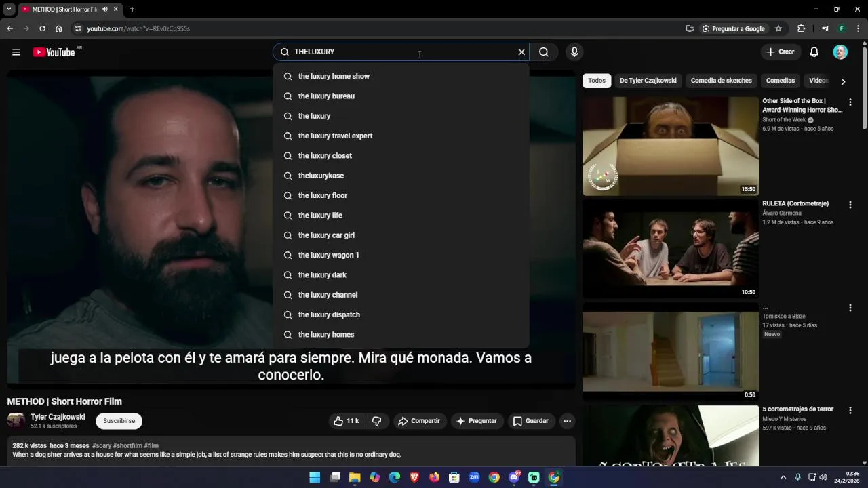
Task: Open File Explorer from taskbar
Action: coord(355,477)
